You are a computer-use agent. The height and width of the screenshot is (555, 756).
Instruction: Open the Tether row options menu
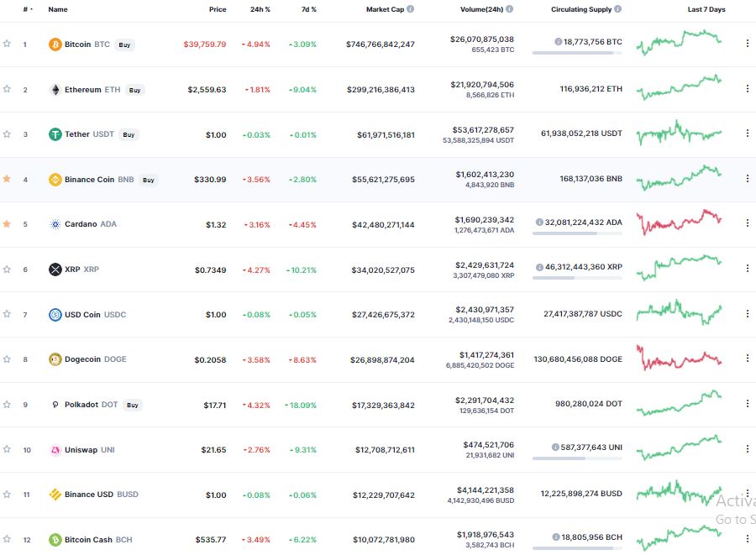748,133
